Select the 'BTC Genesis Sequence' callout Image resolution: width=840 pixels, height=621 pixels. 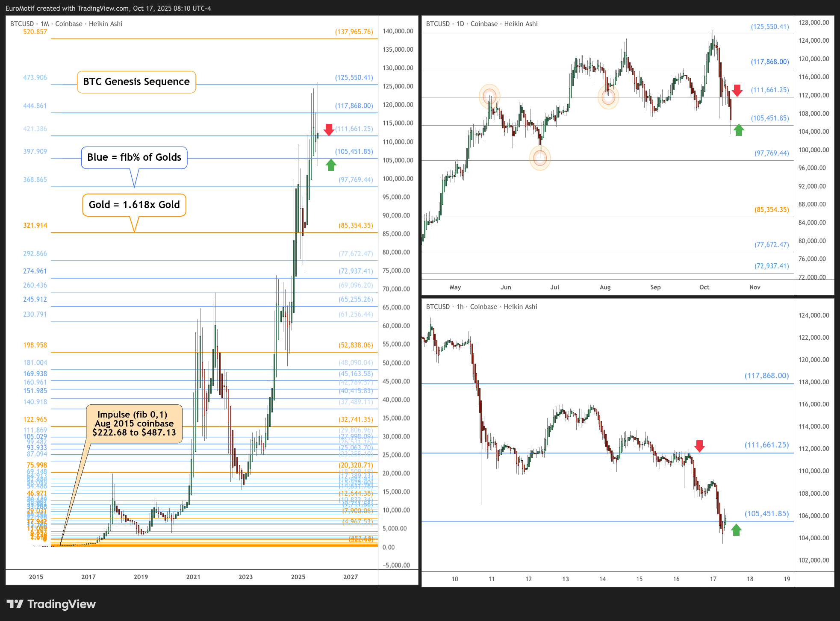(136, 82)
